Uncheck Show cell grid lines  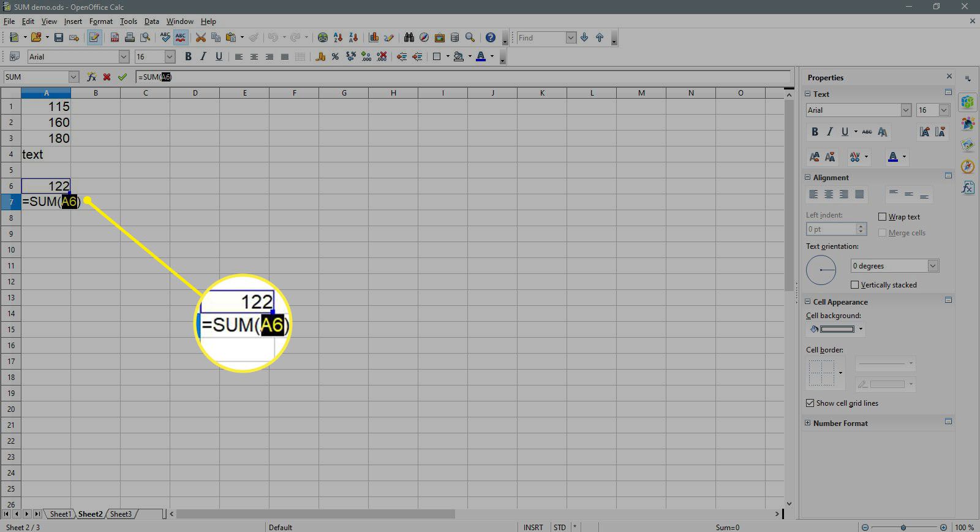810,403
